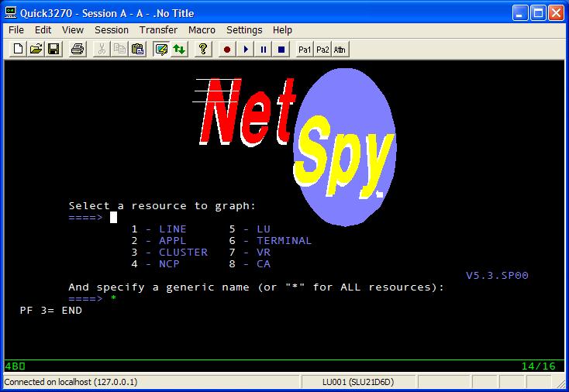This screenshot has width=569, height=392.
Task: Start macro recording with red dot
Action: click(x=227, y=49)
